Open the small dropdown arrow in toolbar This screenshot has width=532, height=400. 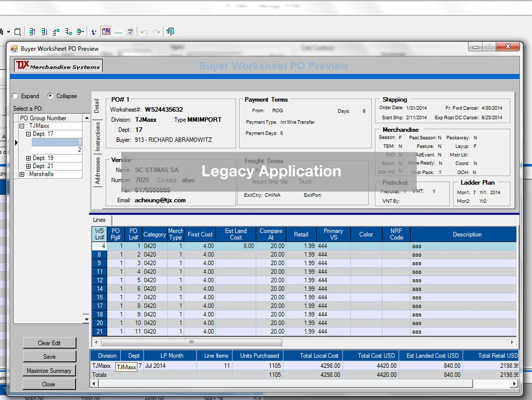[9, 32]
